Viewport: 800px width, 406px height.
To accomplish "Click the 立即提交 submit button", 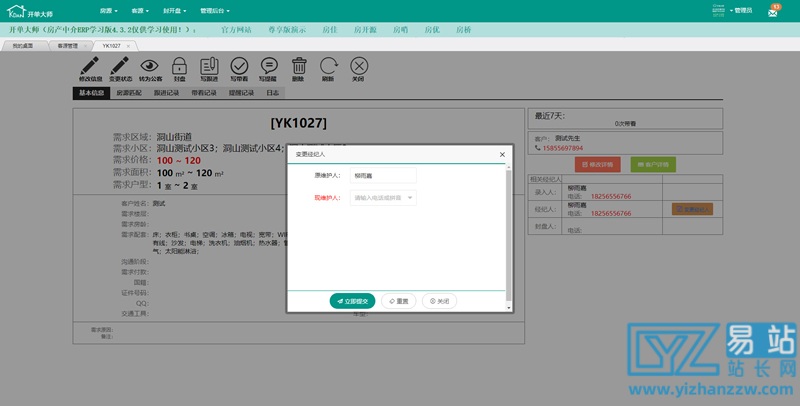I will [353, 301].
